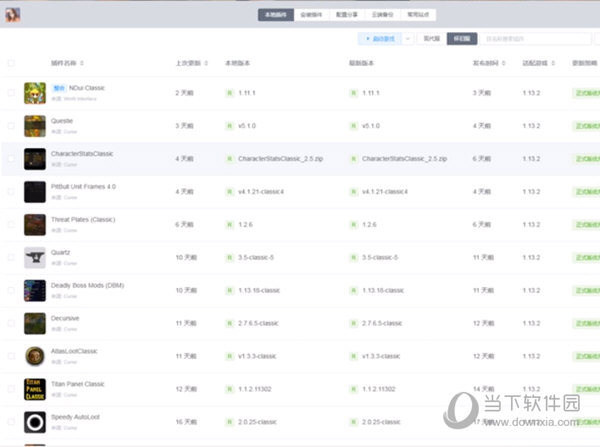Open the AtlasLootClassic round icon
This screenshot has width=600, height=447.
(35, 356)
